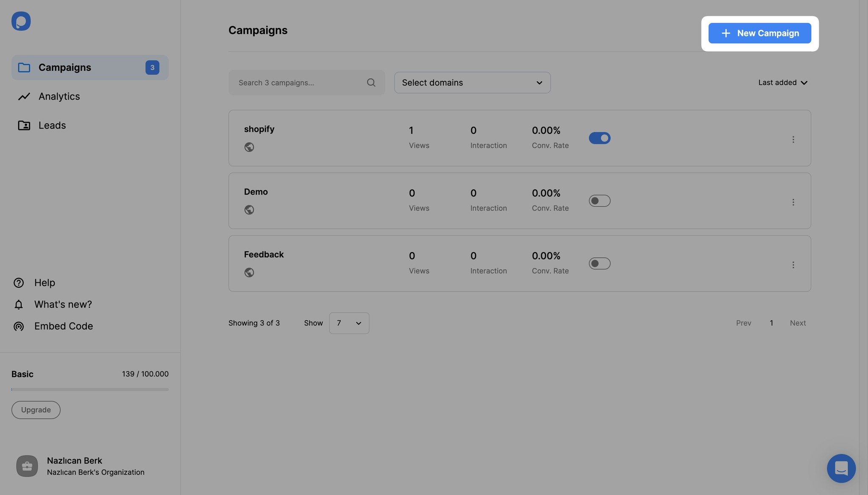The width and height of the screenshot is (868, 495).
Task: Open the three-dot menu for shopify
Action: tap(793, 139)
